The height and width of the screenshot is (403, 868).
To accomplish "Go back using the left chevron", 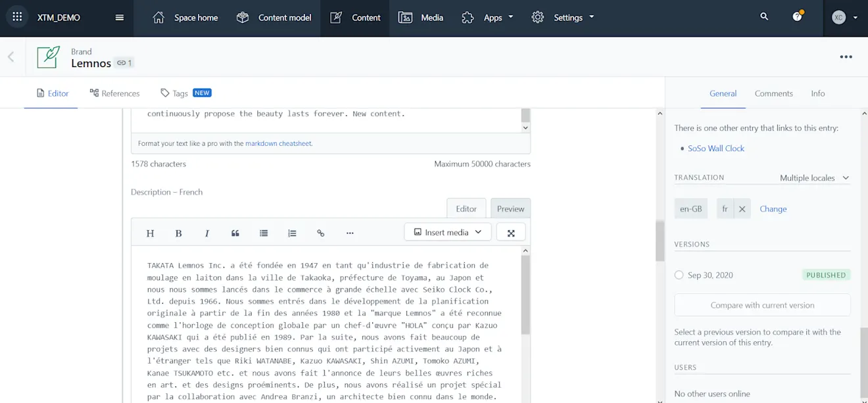I will tap(11, 57).
